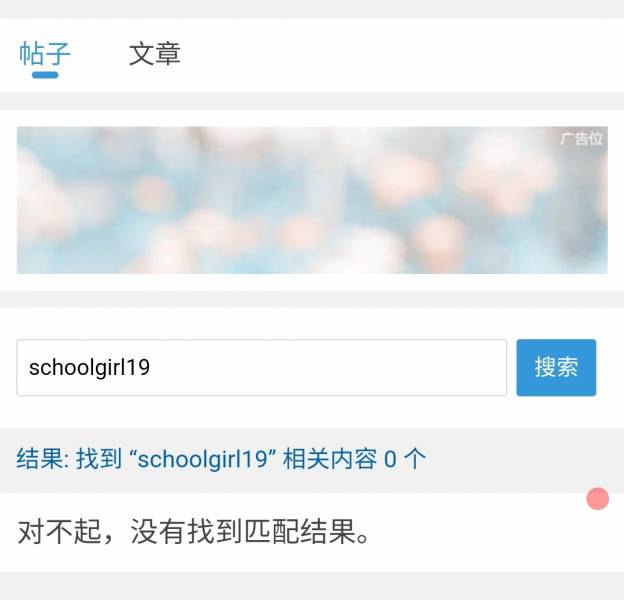Image resolution: width=624 pixels, height=600 pixels.
Task: Place cursor after schoolgirl19 text in input
Action: point(152,368)
